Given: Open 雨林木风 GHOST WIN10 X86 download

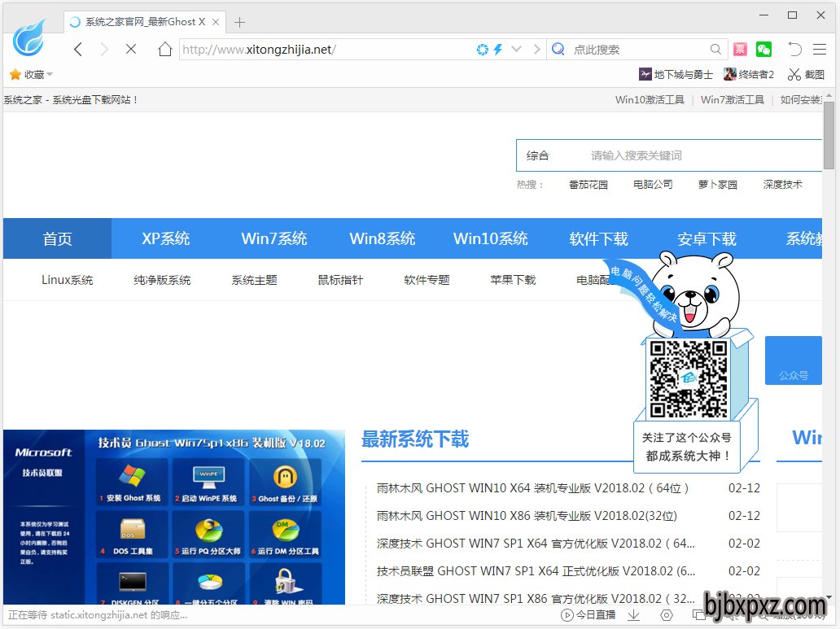Looking at the screenshot, I should pos(527,516).
